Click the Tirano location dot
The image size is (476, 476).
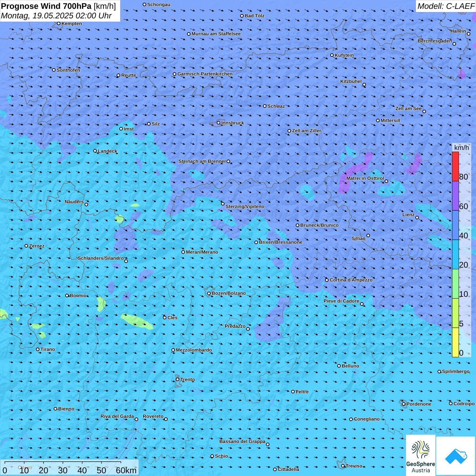tap(38, 349)
